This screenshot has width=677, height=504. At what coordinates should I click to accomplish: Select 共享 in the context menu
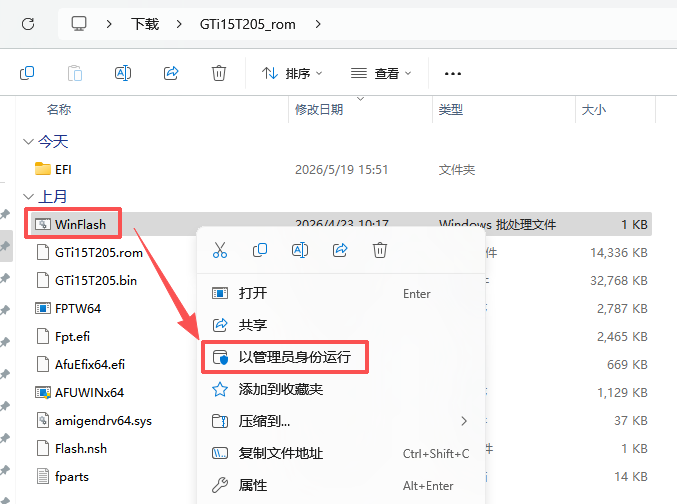341,325
